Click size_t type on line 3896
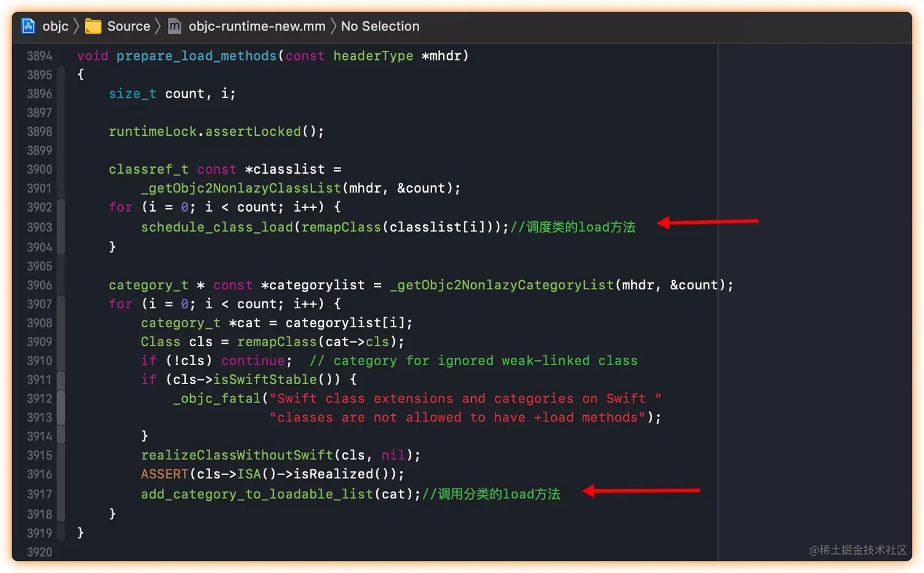The height and width of the screenshot is (573, 924). (133, 94)
